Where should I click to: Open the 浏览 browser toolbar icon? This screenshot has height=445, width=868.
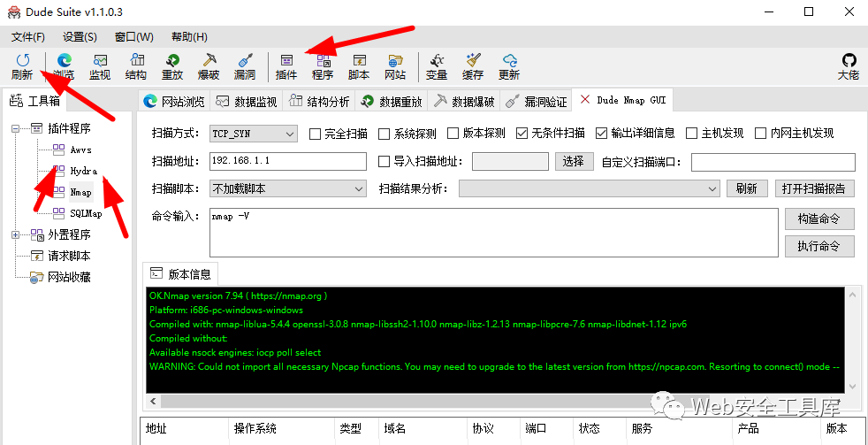[64, 66]
